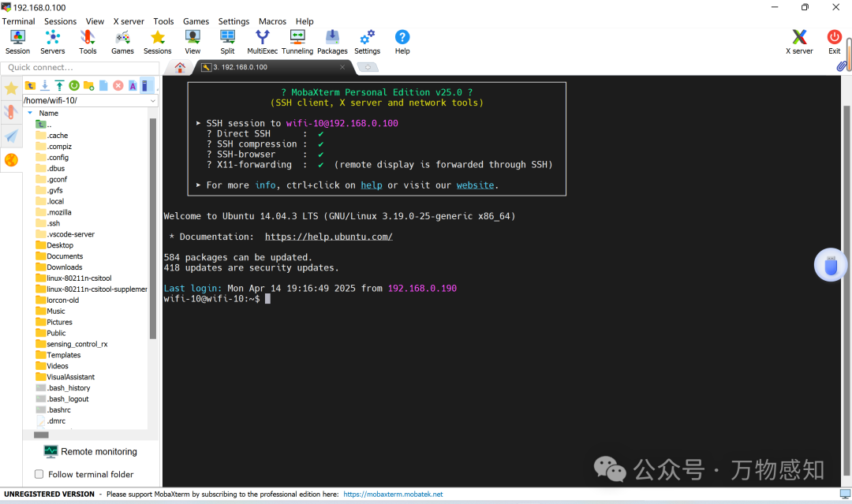The height and width of the screenshot is (504, 852).
Task: Refresh the SFTP folder with green icon
Action: click(x=74, y=85)
